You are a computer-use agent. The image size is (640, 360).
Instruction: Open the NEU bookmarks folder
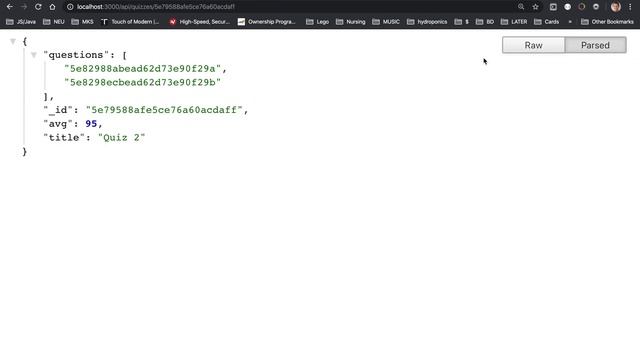[x=54, y=22]
